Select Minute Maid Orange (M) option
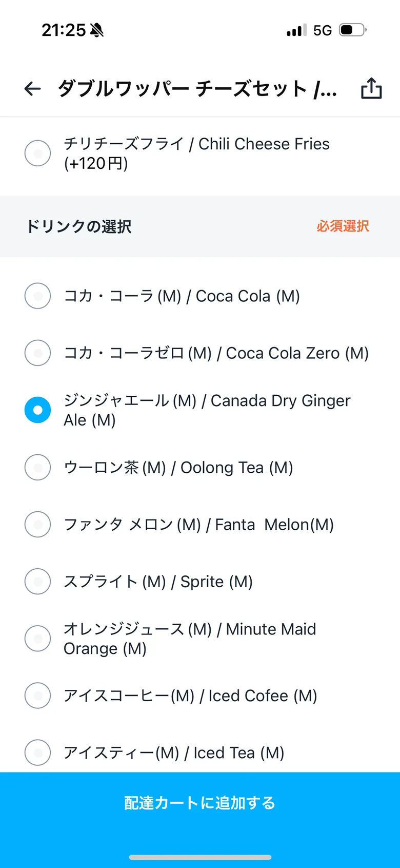The width and height of the screenshot is (400, 868). click(x=38, y=639)
